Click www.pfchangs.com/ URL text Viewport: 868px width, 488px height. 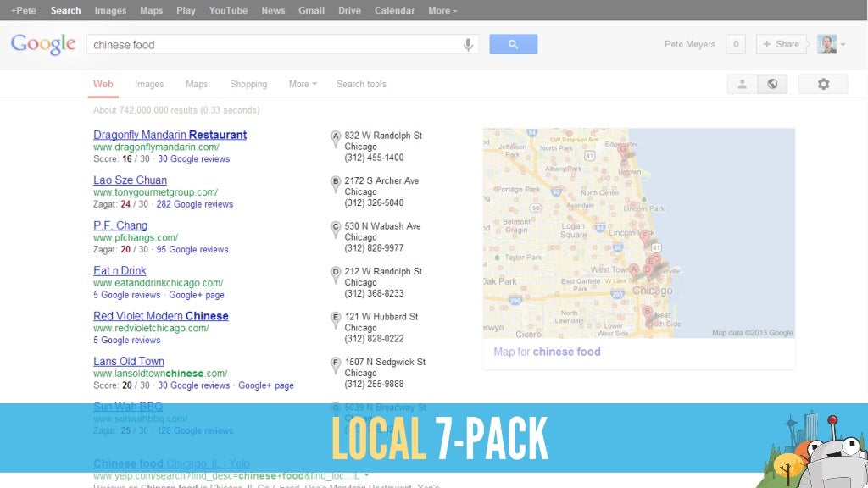[135, 237]
